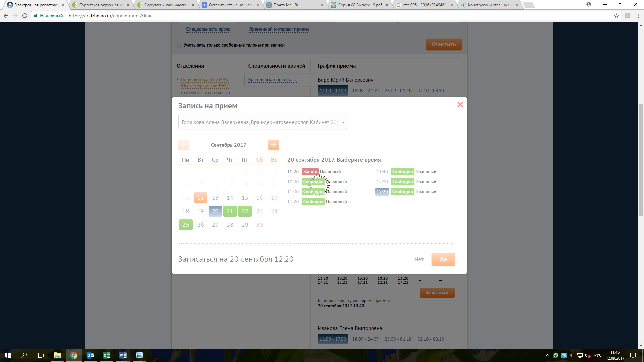Viewport: 644px width, 362px height.
Task: Click 'Очистить' button to clear filters
Action: pyautogui.click(x=443, y=44)
